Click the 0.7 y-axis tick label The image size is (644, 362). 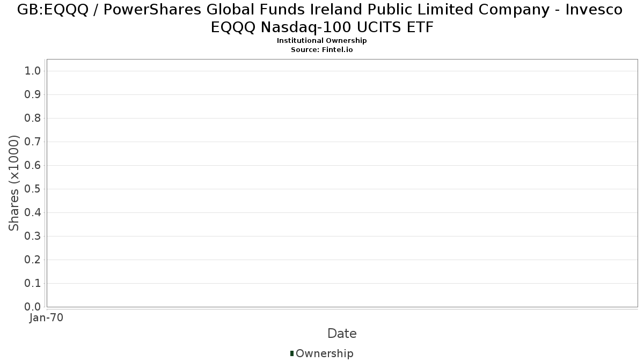33,142
